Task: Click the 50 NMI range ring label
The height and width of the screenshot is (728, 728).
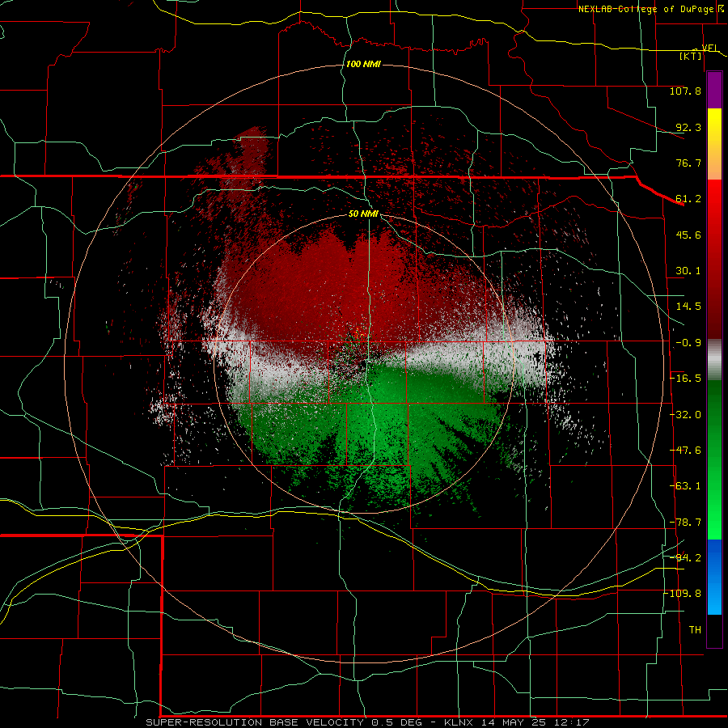Action: click(x=363, y=214)
